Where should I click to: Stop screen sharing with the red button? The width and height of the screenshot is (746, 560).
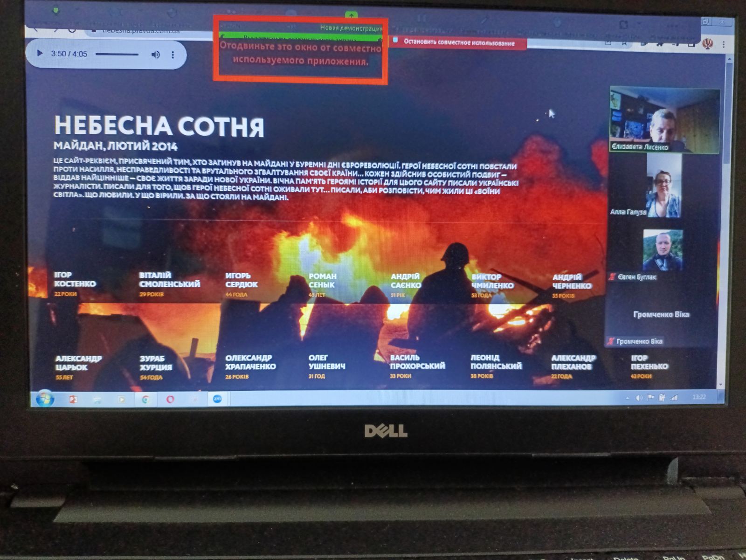[x=459, y=42]
